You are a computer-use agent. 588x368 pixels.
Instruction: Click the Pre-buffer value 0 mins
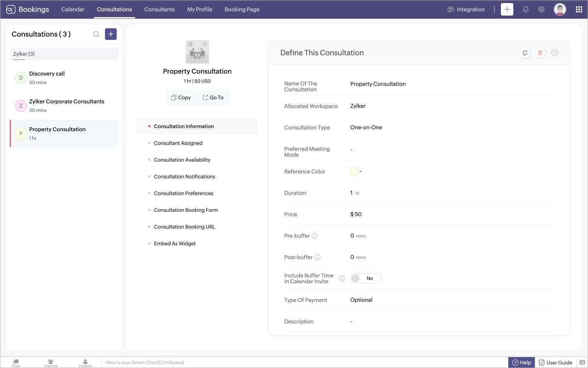click(358, 236)
